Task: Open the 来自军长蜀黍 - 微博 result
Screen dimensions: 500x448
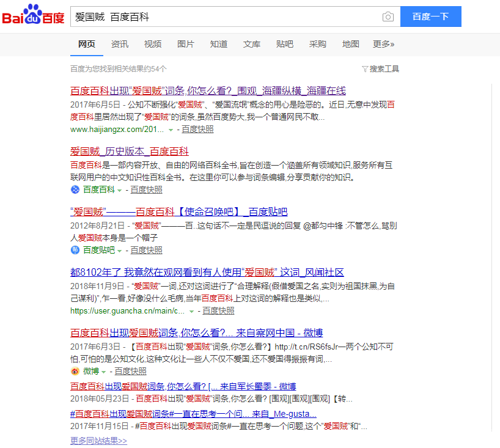Action: [x=183, y=386]
